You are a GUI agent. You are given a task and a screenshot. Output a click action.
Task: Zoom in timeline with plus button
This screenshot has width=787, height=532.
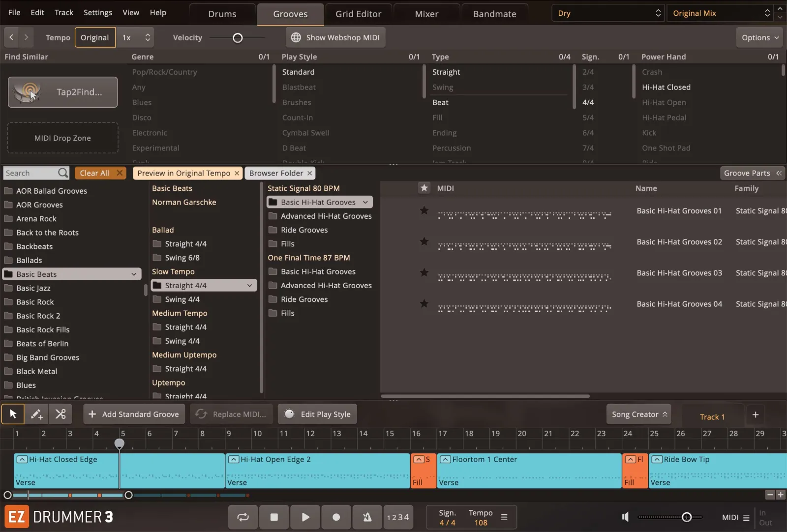(781, 495)
